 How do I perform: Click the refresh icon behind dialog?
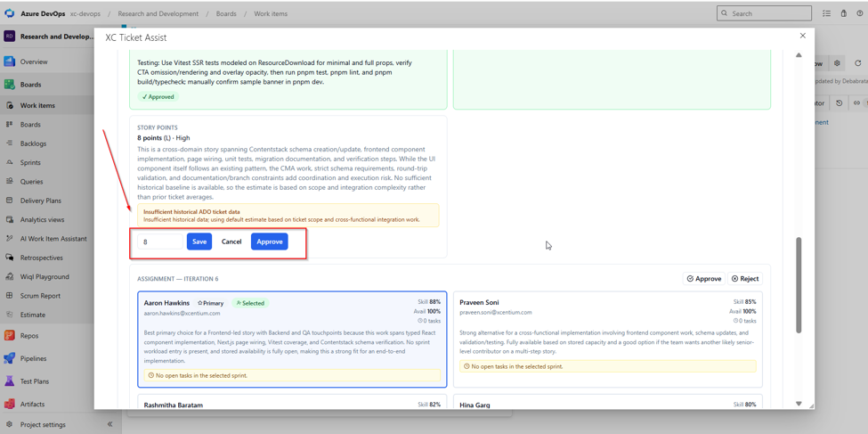tap(858, 64)
